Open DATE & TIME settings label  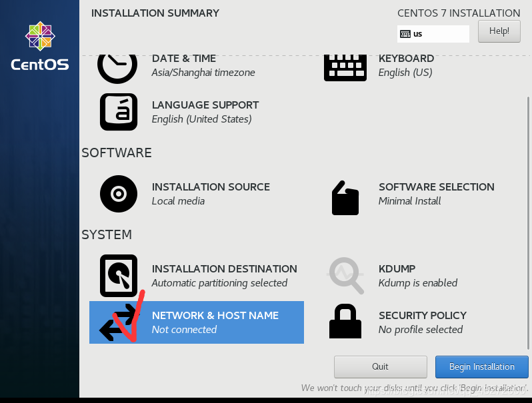point(184,59)
